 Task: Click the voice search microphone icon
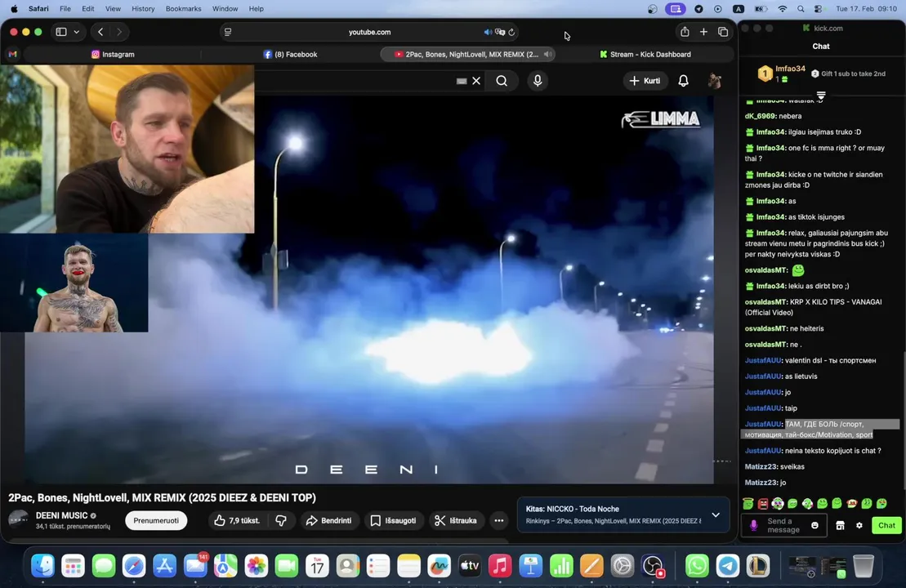pos(538,81)
